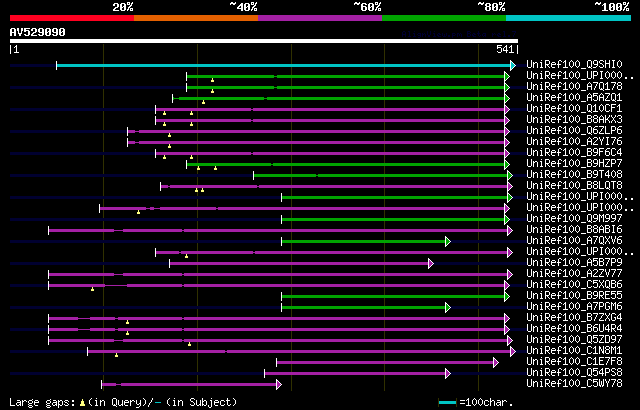Select the UniRef100_B7ZXG4 label
Image resolution: width=640 pixels, height=410 pixels.
pos(574,318)
